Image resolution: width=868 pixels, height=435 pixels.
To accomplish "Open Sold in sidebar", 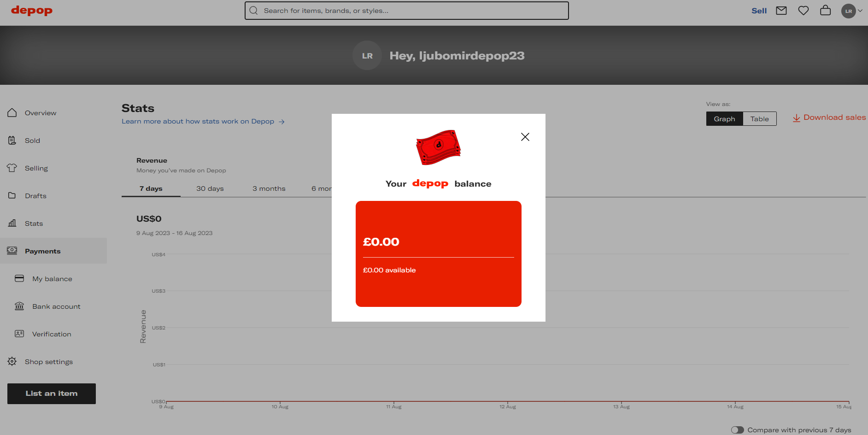I will coord(32,141).
